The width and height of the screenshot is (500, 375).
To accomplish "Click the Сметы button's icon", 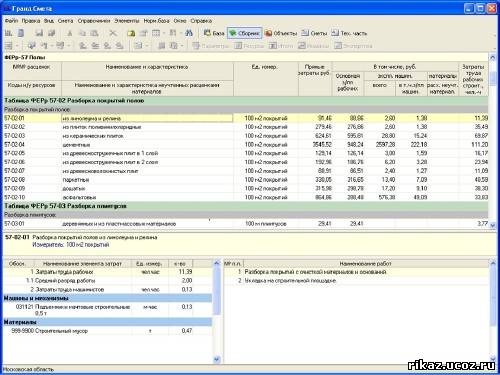I will click(x=305, y=33).
